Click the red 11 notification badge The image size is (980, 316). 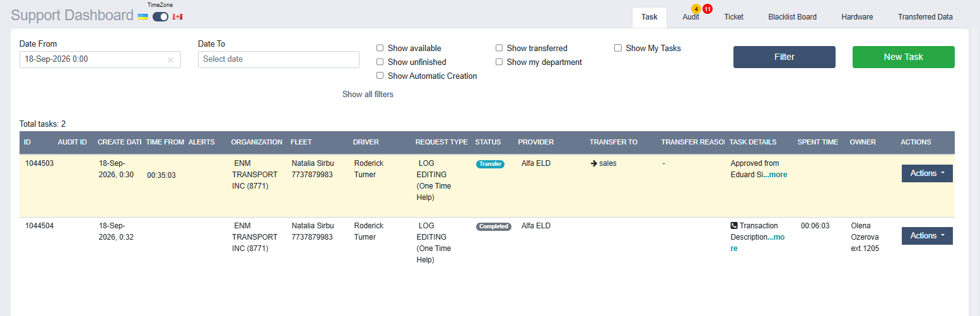pos(708,9)
